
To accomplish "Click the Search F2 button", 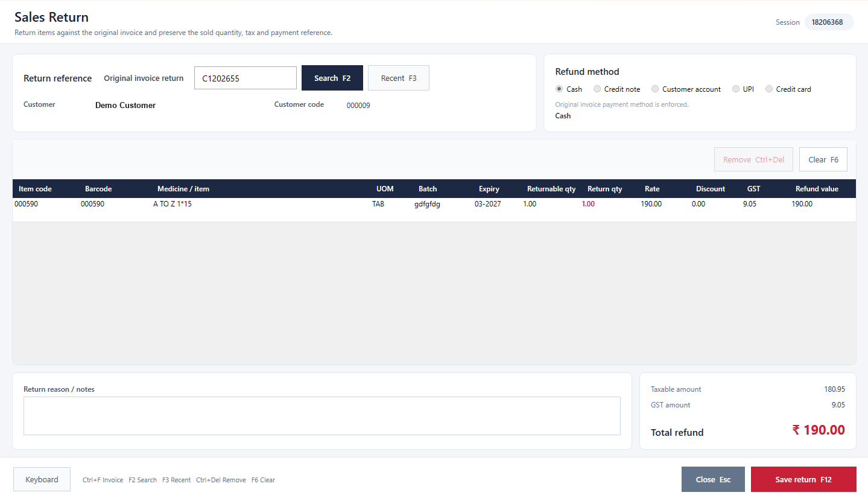I will [x=332, y=78].
